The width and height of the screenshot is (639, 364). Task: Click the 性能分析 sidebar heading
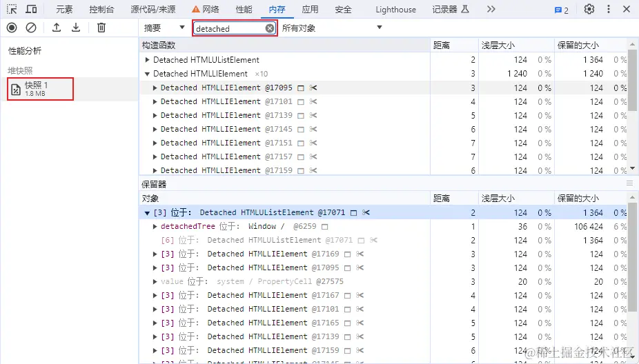(x=25, y=51)
